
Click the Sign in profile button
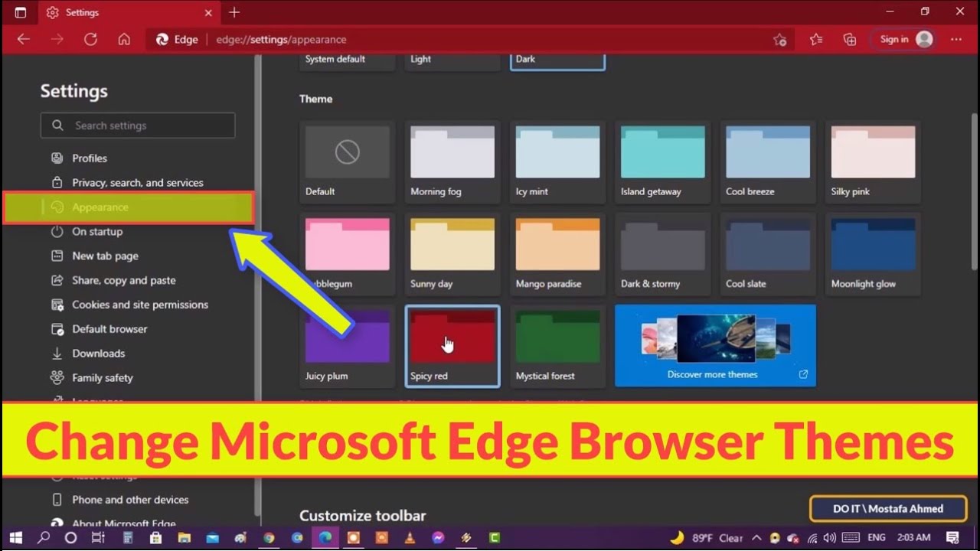click(905, 40)
